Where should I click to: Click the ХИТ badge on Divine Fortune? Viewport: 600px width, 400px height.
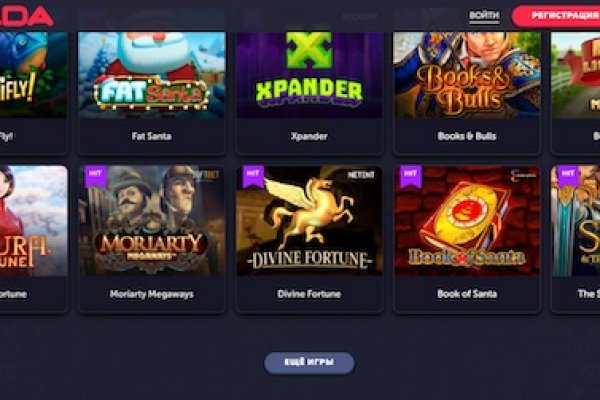pos(253,176)
